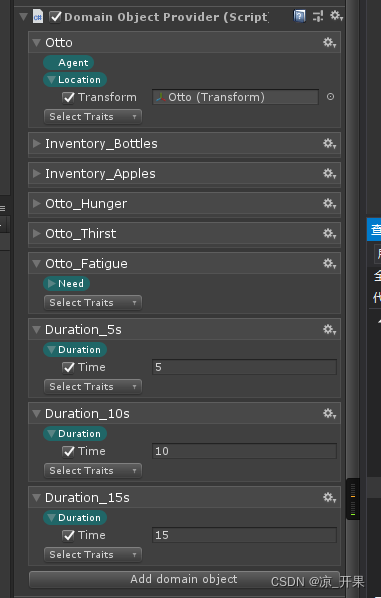Expand the Inventory_Apples object
Image resolution: width=381 pixels, height=598 pixels.
tap(37, 174)
